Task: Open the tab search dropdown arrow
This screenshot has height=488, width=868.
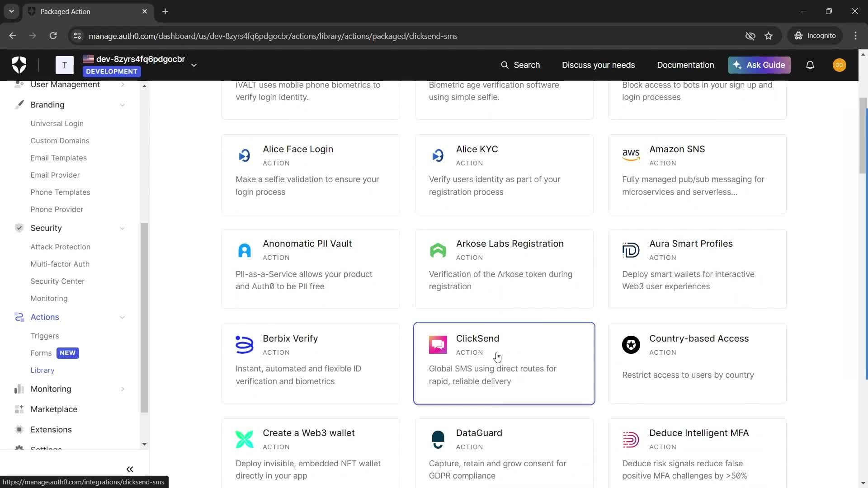Action: [x=11, y=11]
